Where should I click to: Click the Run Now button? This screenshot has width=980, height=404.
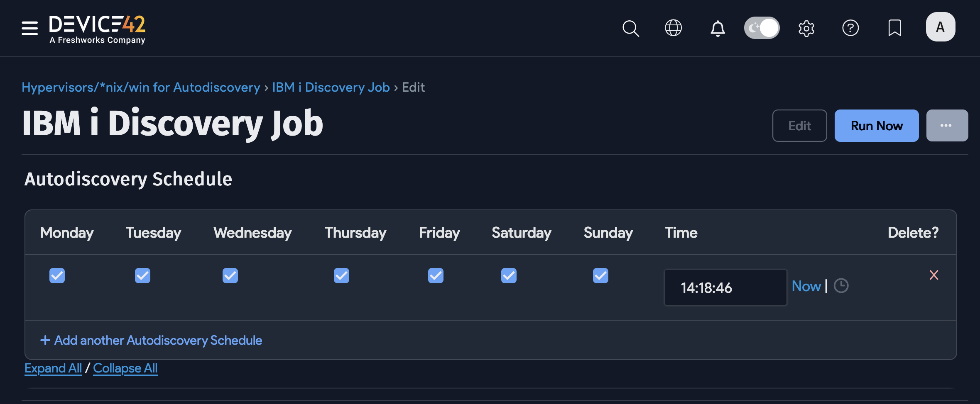point(876,125)
